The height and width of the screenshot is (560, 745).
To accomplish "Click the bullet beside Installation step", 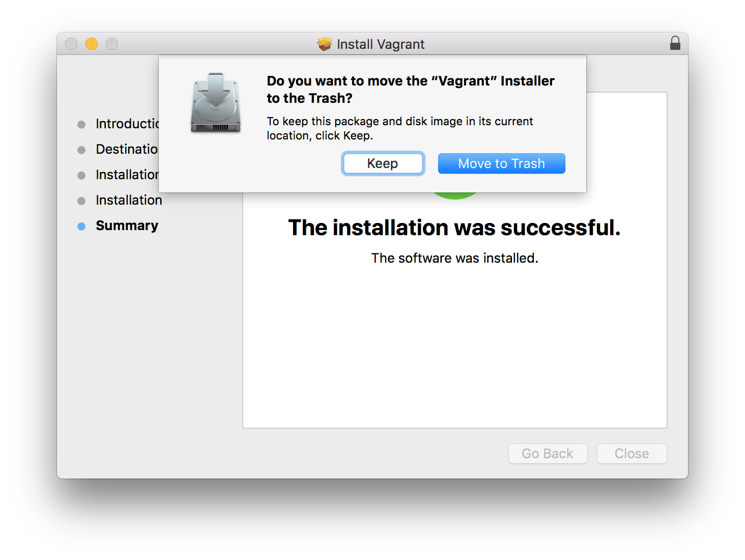I will pyautogui.click(x=82, y=200).
